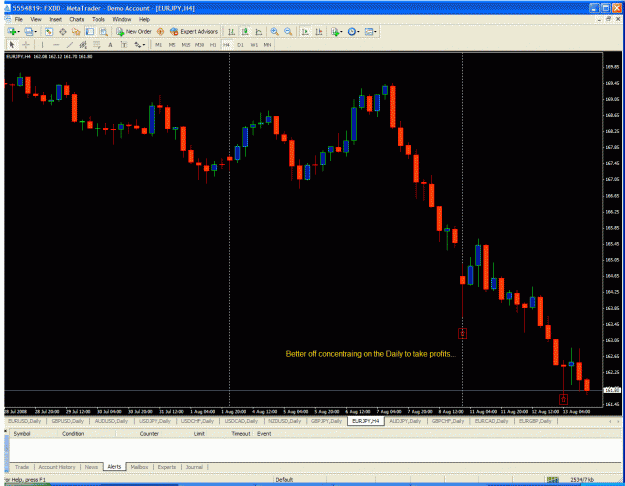Open the Indicators list icon
Viewport: 625px width, 486px height.
coord(335,31)
